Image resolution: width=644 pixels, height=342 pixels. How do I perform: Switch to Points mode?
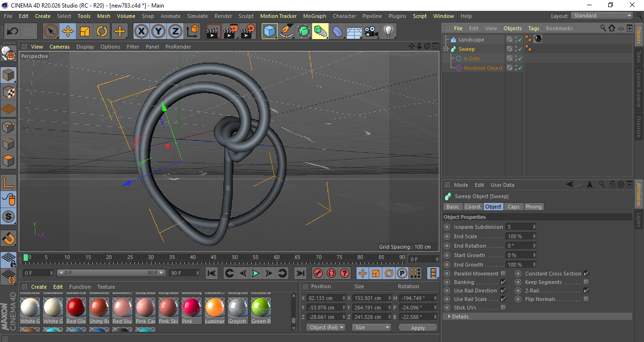tap(8, 126)
